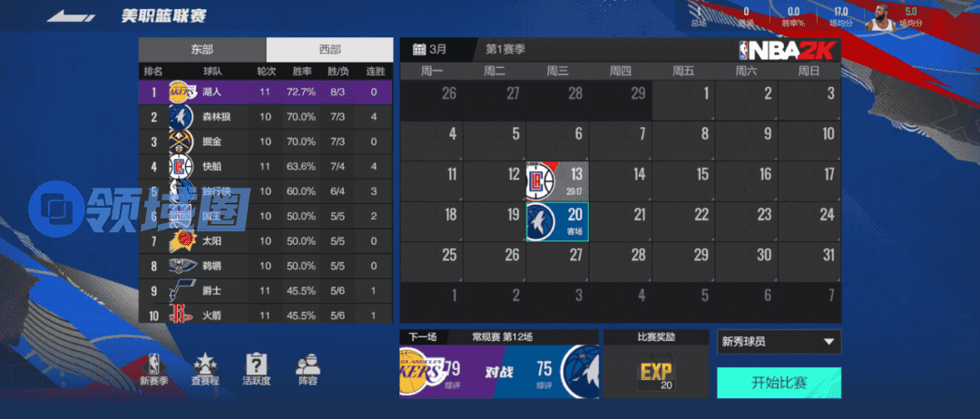Open the 活跃度 activity icon

point(256,367)
